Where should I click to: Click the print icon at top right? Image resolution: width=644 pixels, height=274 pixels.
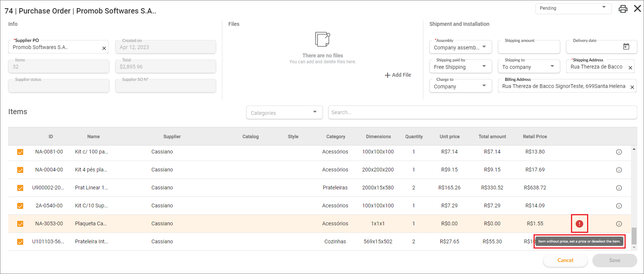tap(623, 9)
